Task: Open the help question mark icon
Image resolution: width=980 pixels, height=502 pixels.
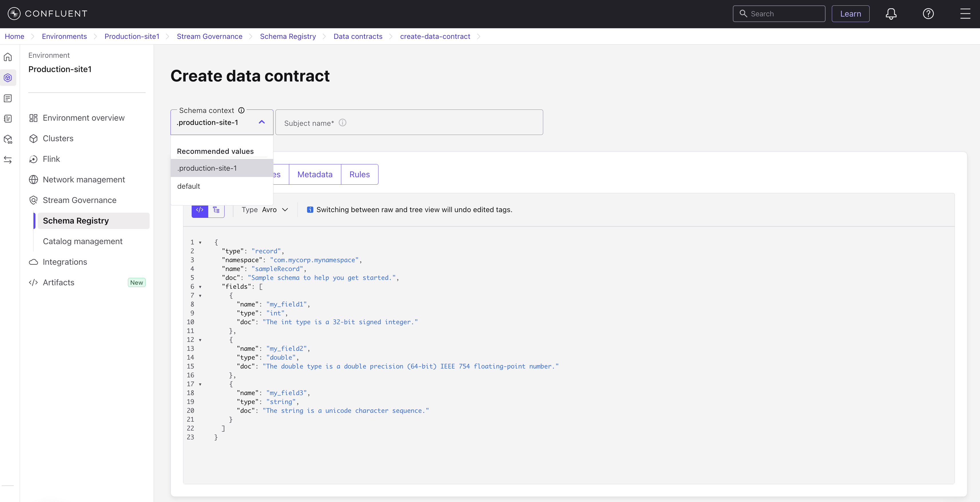Action: (928, 14)
